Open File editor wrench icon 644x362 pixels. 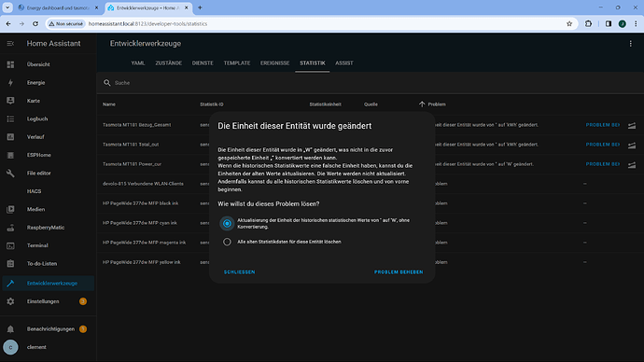pyautogui.click(x=10, y=174)
